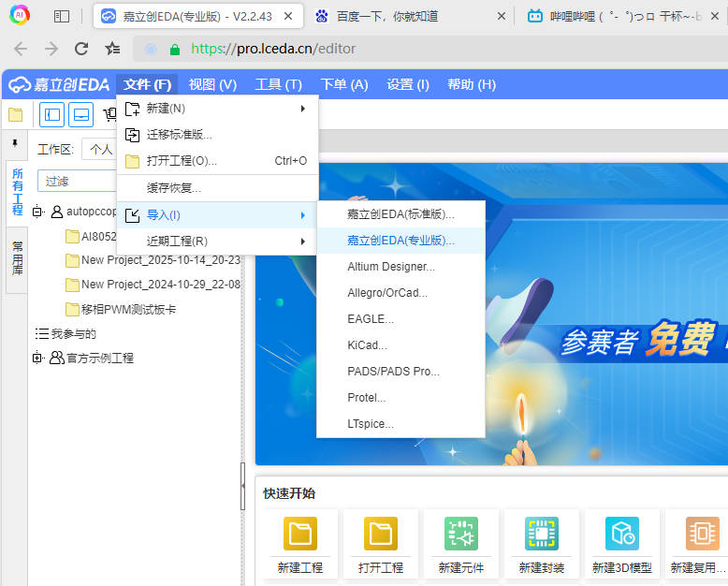The height and width of the screenshot is (586, 728).
Task: Choose EAGLE... import option
Action: click(400, 319)
